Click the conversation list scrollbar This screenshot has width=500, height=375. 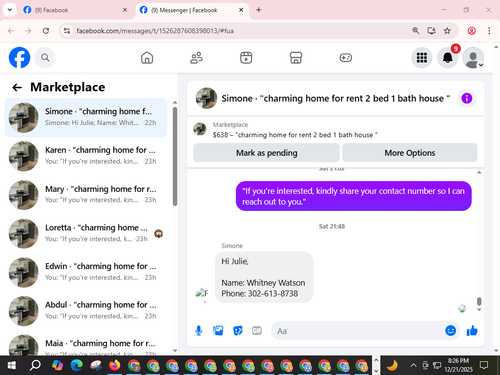pos(175,156)
